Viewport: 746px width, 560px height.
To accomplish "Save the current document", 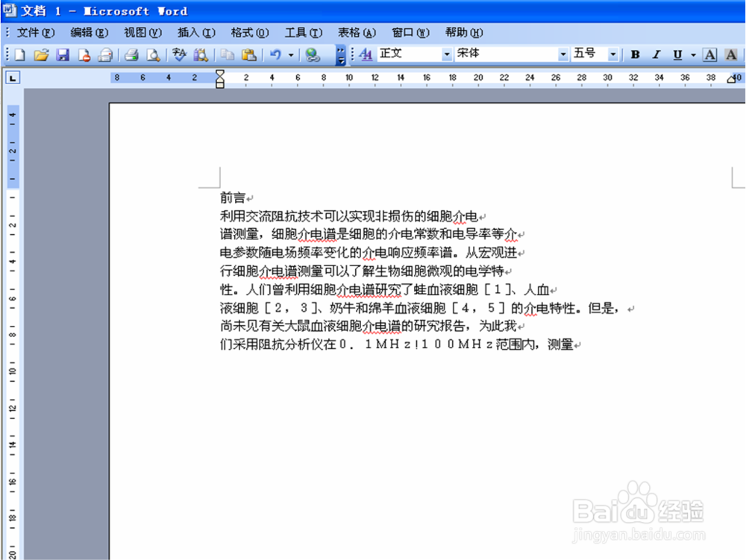I will (63, 54).
